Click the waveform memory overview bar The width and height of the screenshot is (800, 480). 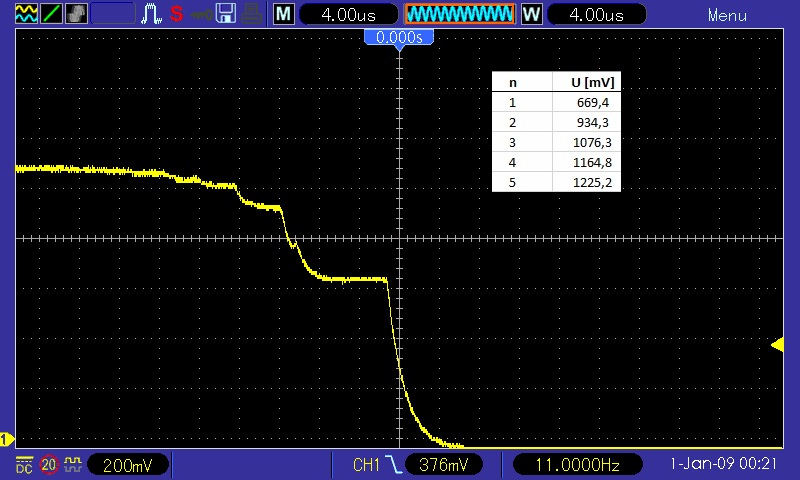pyautogui.click(x=460, y=14)
